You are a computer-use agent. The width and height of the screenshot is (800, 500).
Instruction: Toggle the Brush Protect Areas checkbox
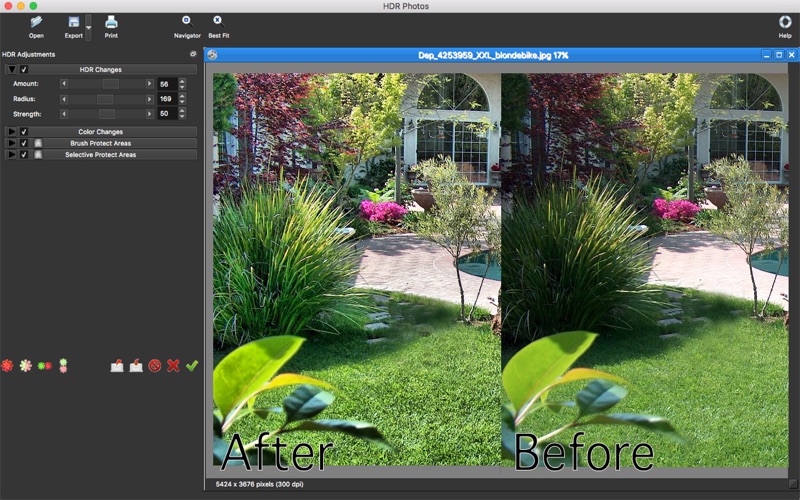click(24, 143)
